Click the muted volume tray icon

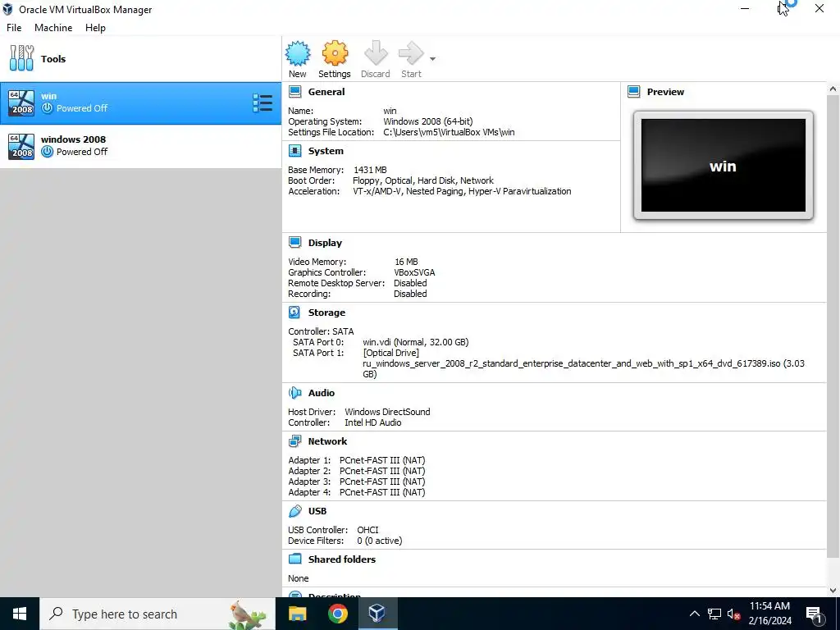point(733,614)
